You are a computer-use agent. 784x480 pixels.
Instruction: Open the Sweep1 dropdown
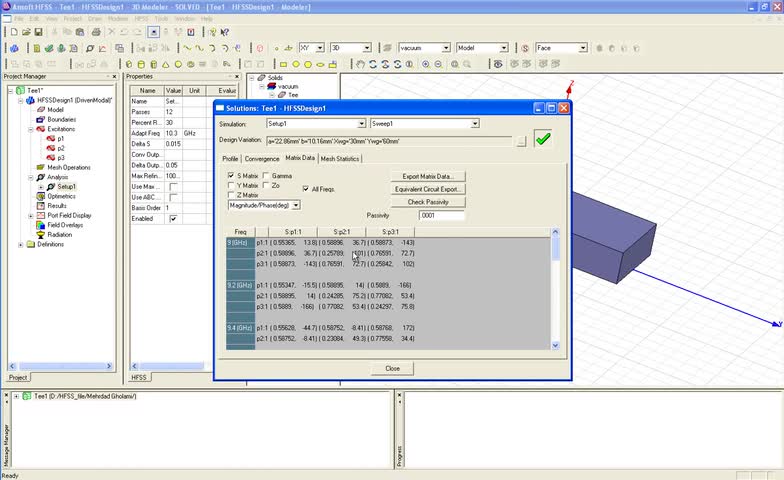(475, 124)
